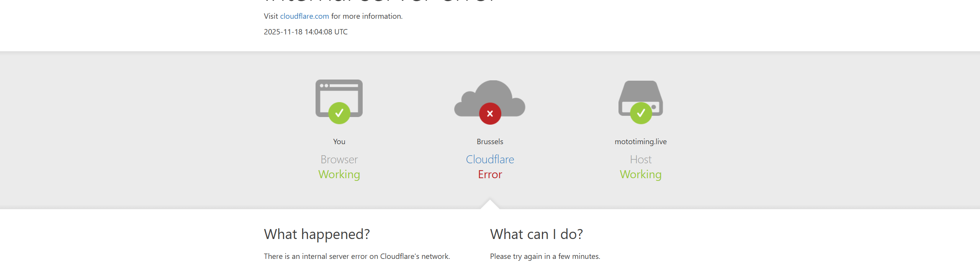Click the Working status under Host
Image resolution: width=980 pixels, height=278 pixels.
[x=641, y=174]
